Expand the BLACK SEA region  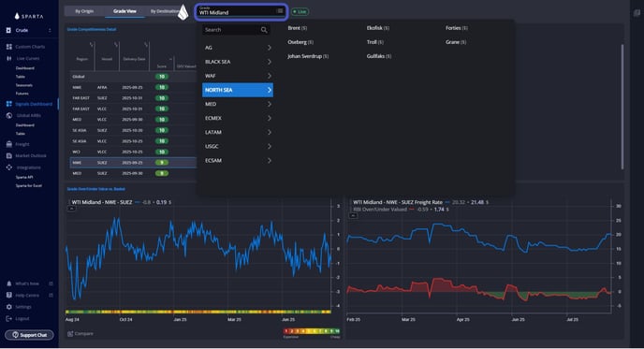point(238,62)
